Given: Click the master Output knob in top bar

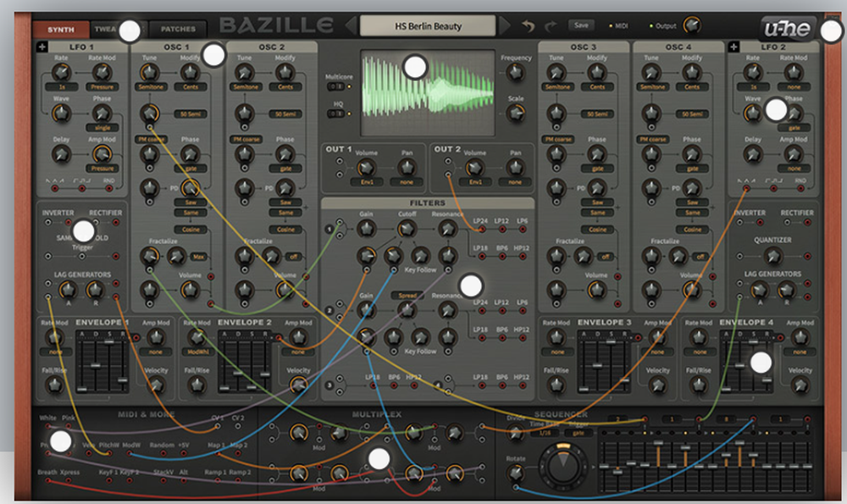Looking at the screenshot, I should tap(692, 25).
